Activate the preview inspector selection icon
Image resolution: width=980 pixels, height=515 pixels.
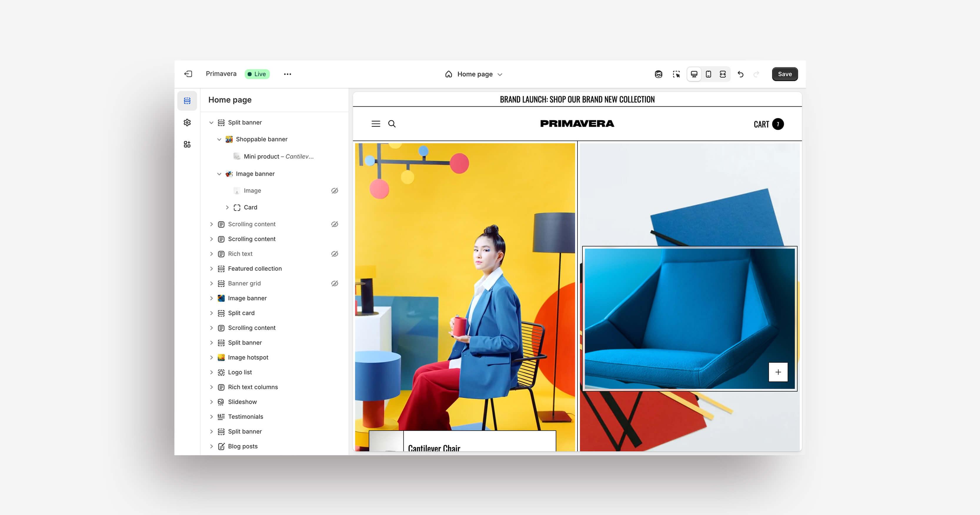click(x=676, y=74)
